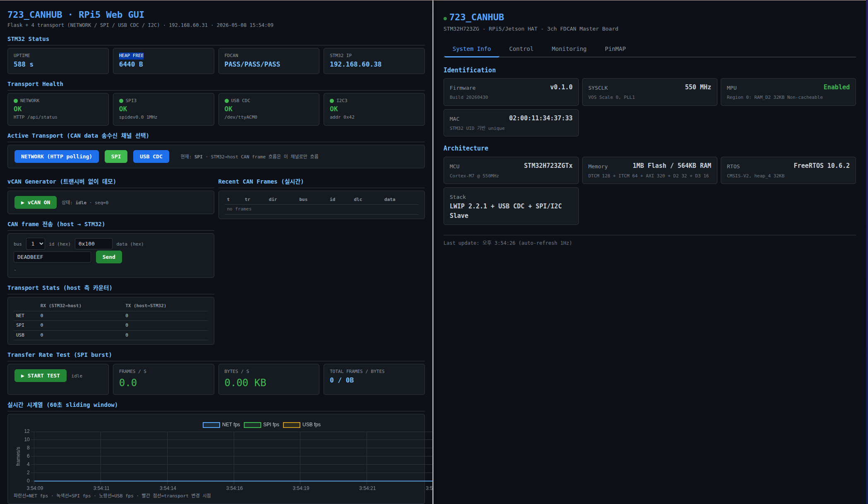Click the NET row in Transport Stats
This screenshot has height=504, width=868.
pyautogui.click(x=111, y=316)
